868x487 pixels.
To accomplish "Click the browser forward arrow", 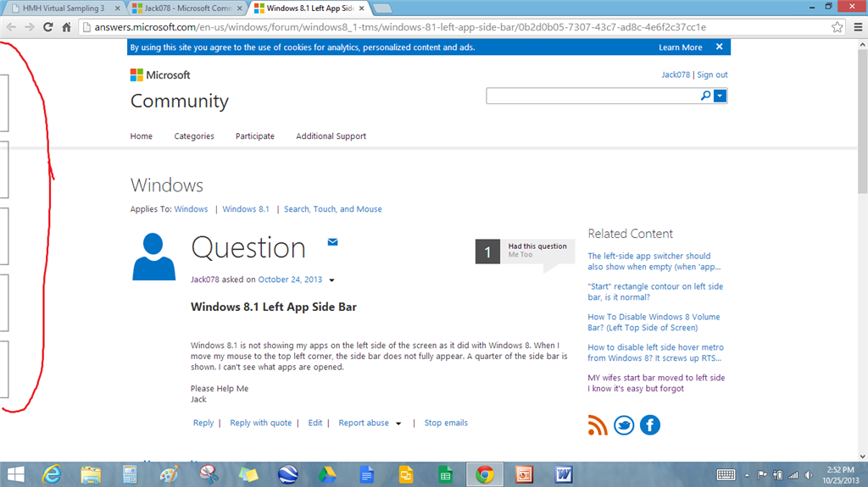I will point(30,27).
